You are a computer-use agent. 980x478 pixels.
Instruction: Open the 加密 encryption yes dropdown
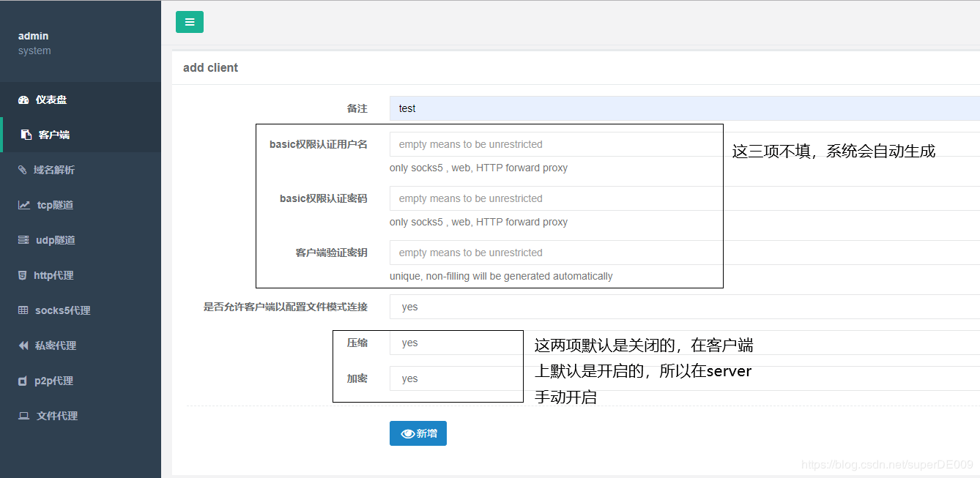coord(454,378)
